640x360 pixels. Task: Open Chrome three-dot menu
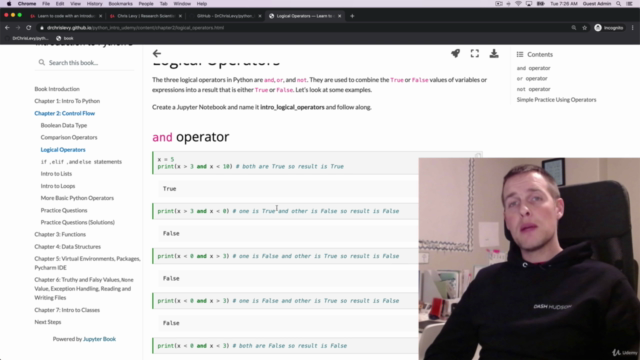click(x=633, y=28)
